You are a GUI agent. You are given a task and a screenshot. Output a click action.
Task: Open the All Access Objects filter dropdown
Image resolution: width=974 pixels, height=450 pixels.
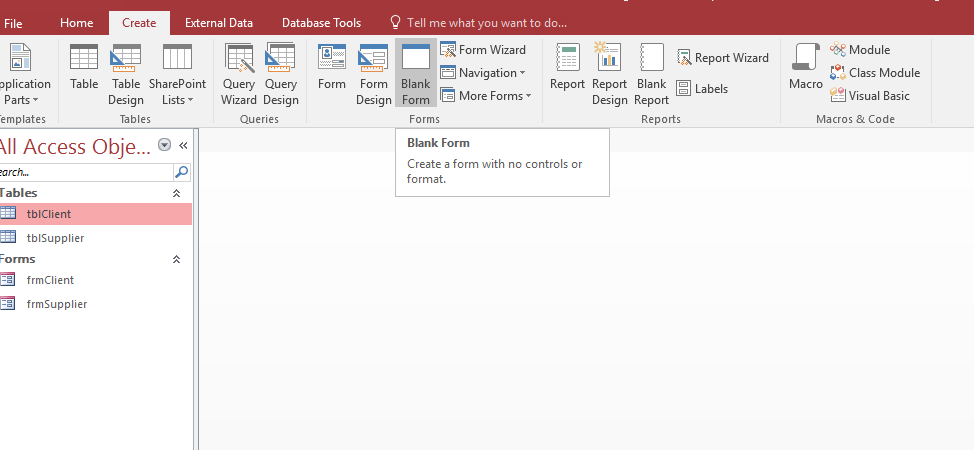point(164,145)
